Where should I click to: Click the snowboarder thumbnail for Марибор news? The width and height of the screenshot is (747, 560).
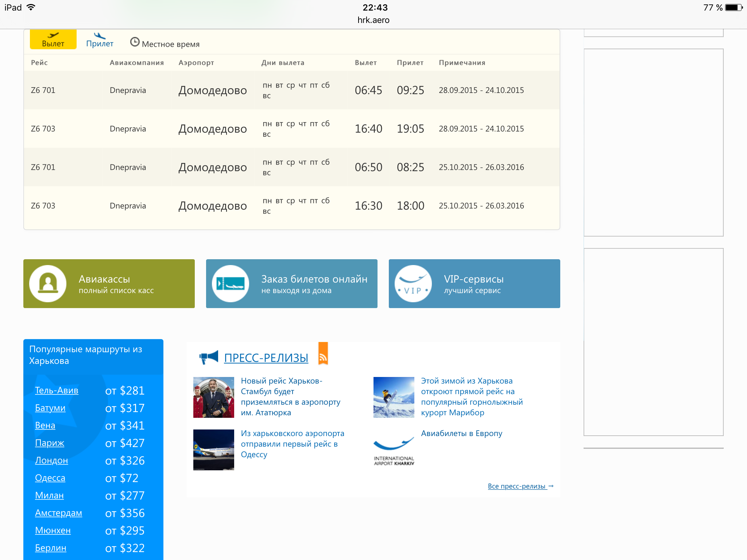pos(394,397)
